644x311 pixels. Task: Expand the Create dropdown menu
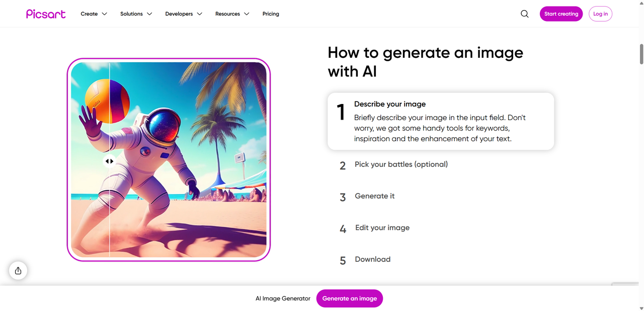(94, 14)
